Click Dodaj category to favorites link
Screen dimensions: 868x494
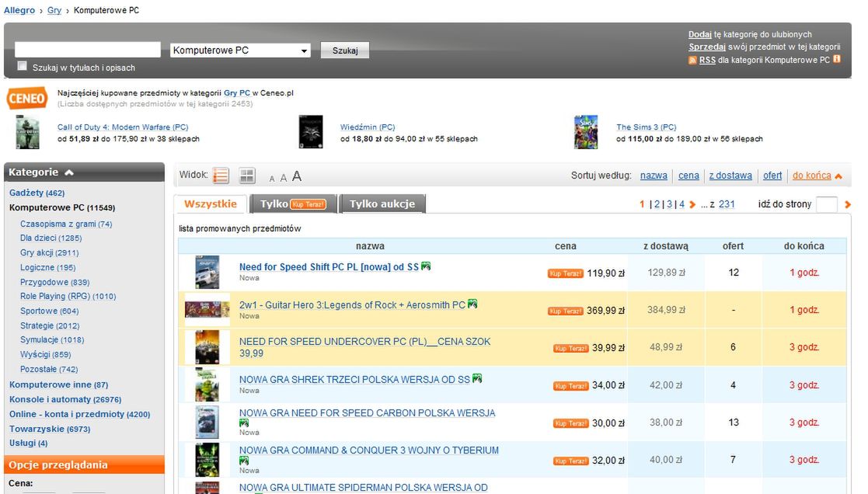coord(699,34)
